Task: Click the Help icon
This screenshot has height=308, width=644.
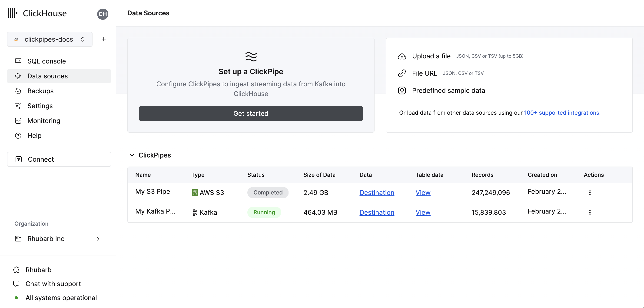Action: point(18,135)
